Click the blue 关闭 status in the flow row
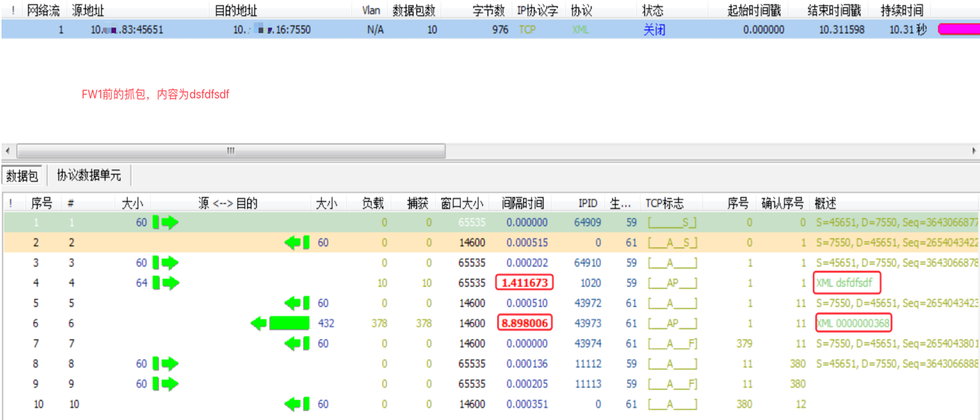980x420 pixels. (x=654, y=30)
